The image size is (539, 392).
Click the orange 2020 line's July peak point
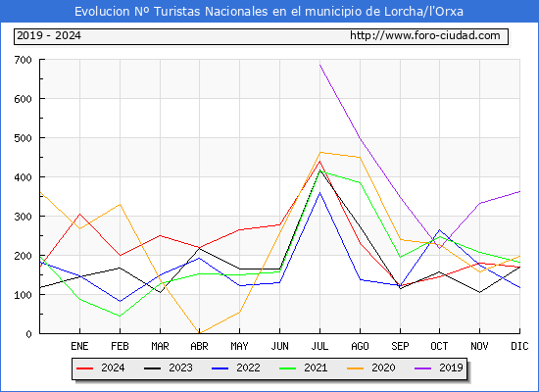320,152
